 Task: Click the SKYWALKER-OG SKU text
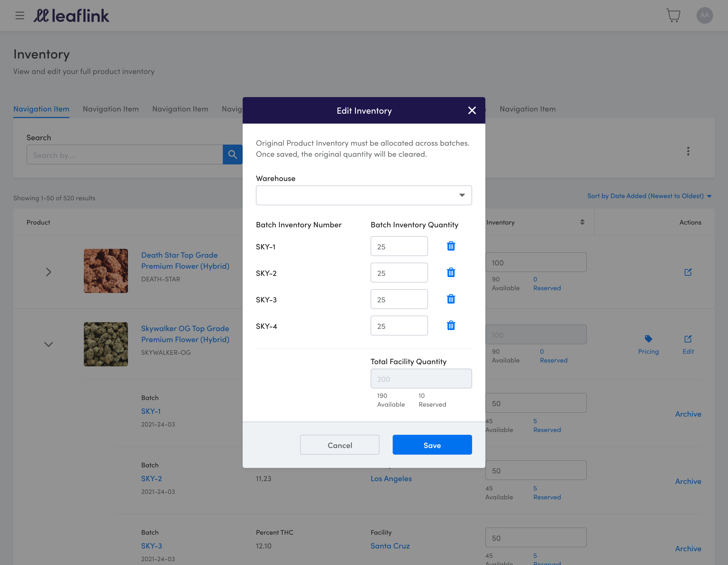pyautogui.click(x=166, y=353)
